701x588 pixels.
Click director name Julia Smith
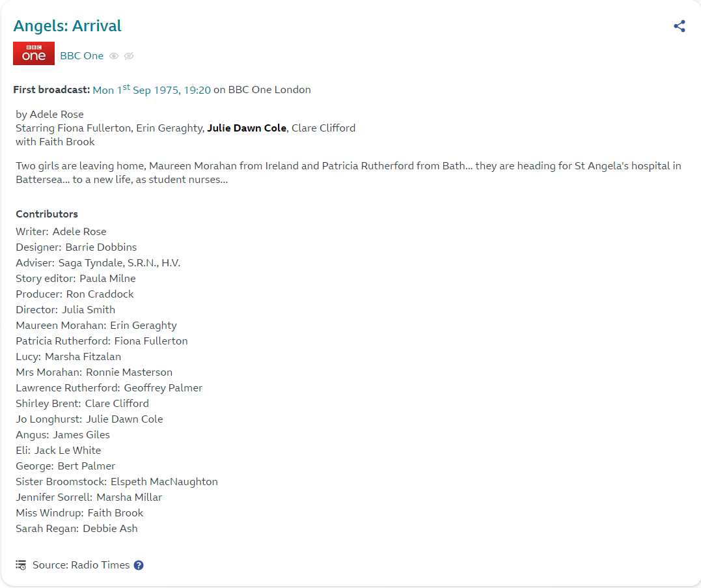point(89,310)
